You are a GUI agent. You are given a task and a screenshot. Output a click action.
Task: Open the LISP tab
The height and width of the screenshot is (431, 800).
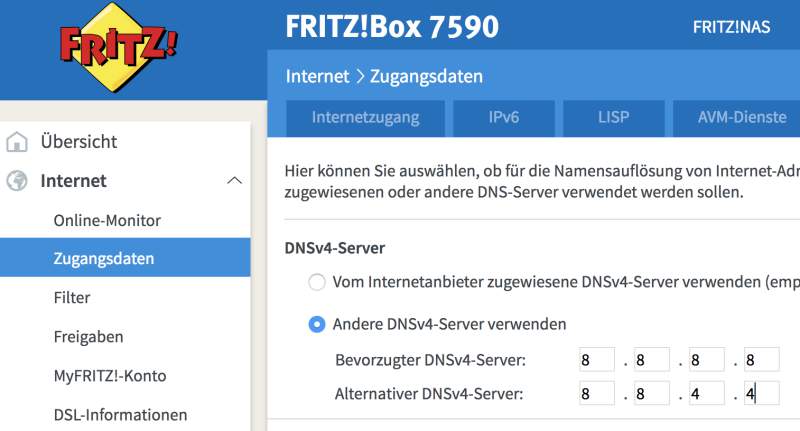pyautogui.click(x=613, y=117)
